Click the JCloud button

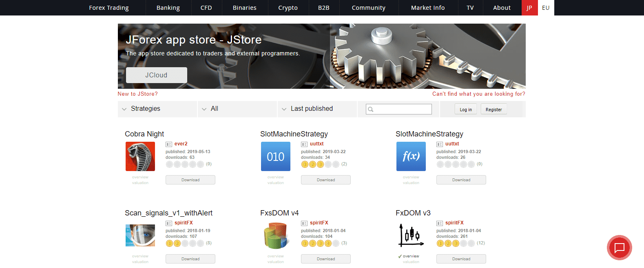click(x=157, y=75)
